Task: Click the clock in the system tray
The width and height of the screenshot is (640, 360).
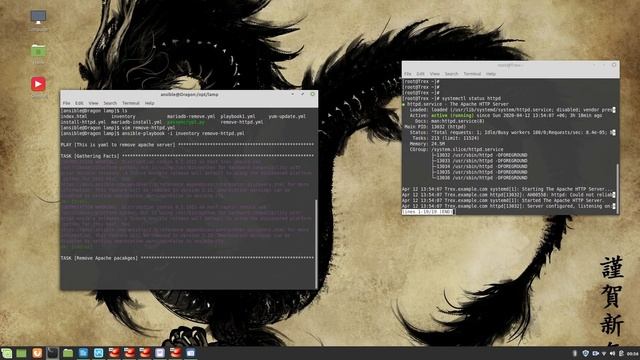Action: tap(633, 353)
